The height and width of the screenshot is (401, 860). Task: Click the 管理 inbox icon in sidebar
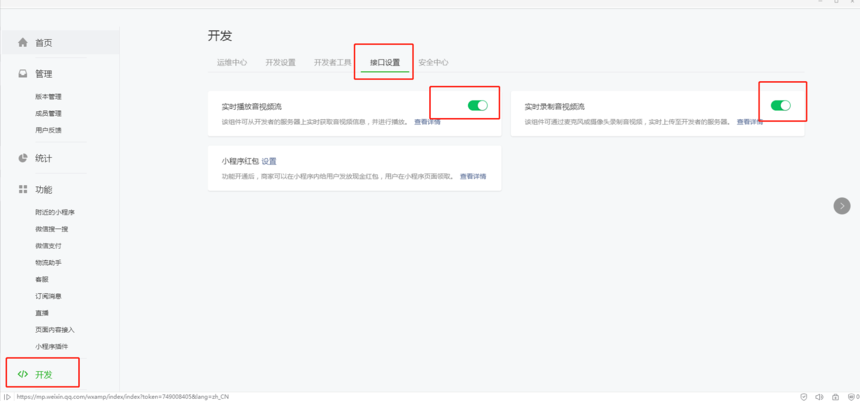click(23, 74)
